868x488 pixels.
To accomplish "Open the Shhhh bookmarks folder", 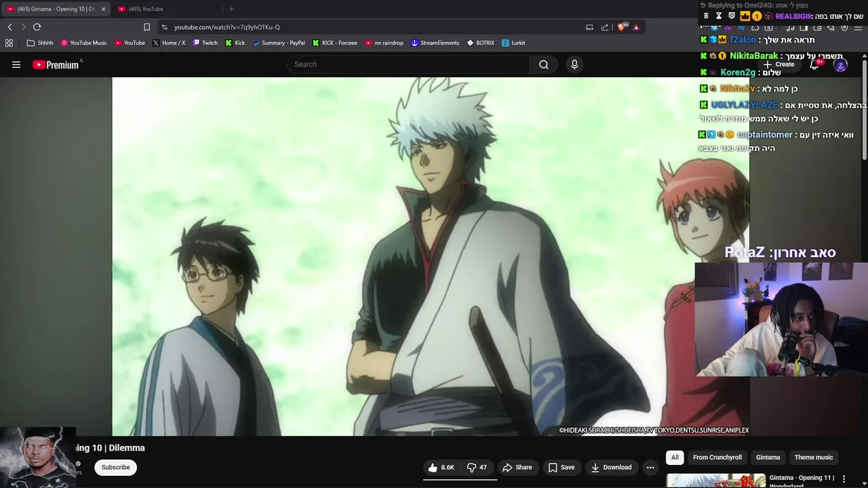I will tap(40, 43).
